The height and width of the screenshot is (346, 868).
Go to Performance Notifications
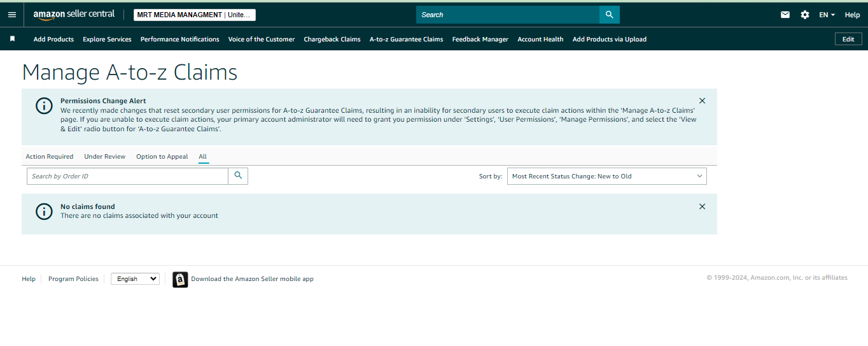click(x=179, y=39)
